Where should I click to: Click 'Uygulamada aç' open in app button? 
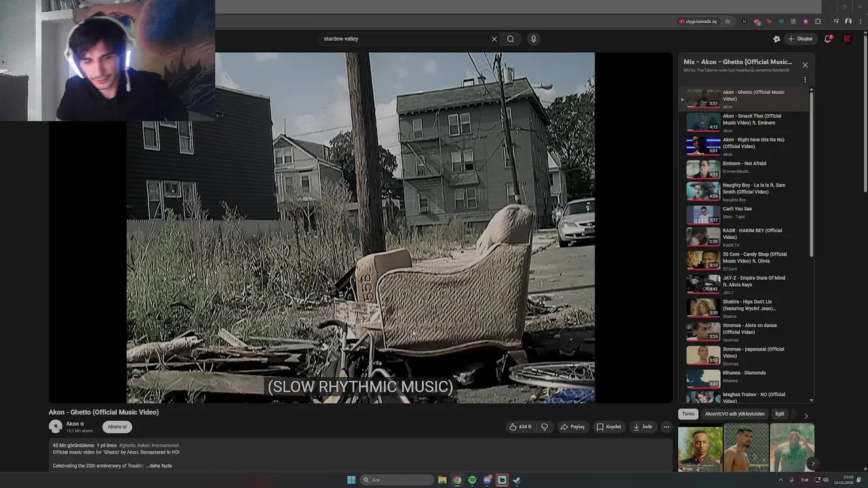coord(698,21)
